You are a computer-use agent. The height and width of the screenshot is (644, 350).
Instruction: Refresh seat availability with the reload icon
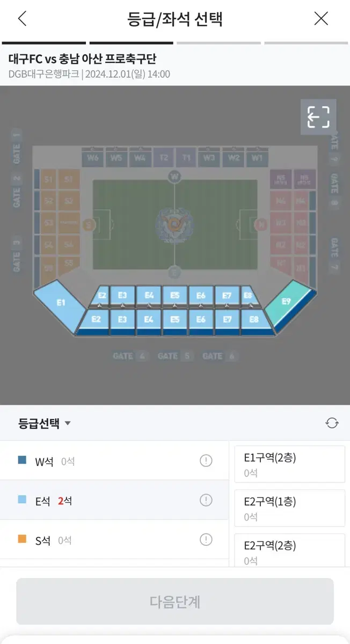click(332, 423)
